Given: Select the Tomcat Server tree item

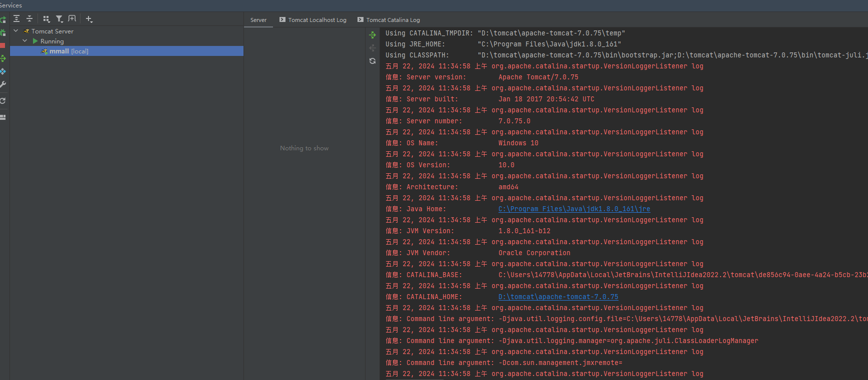Looking at the screenshot, I should pyautogui.click(x=52, y=31).
